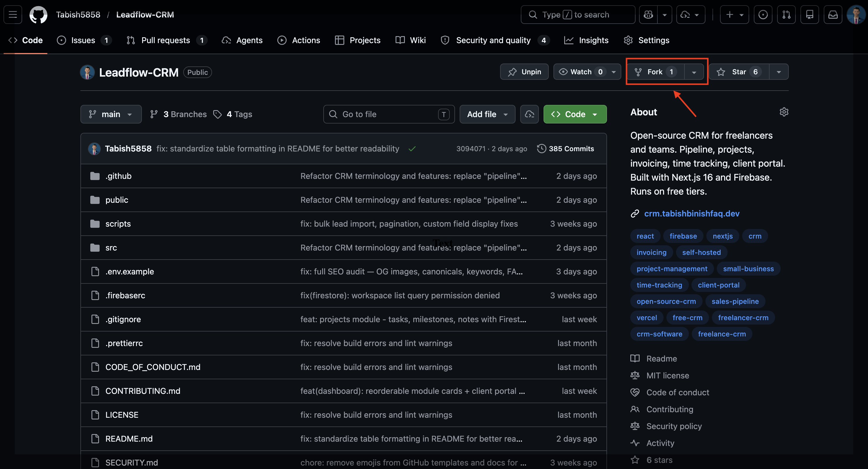The image size is (868, 469).
Task: Star the repository
Action: [739, 72]
